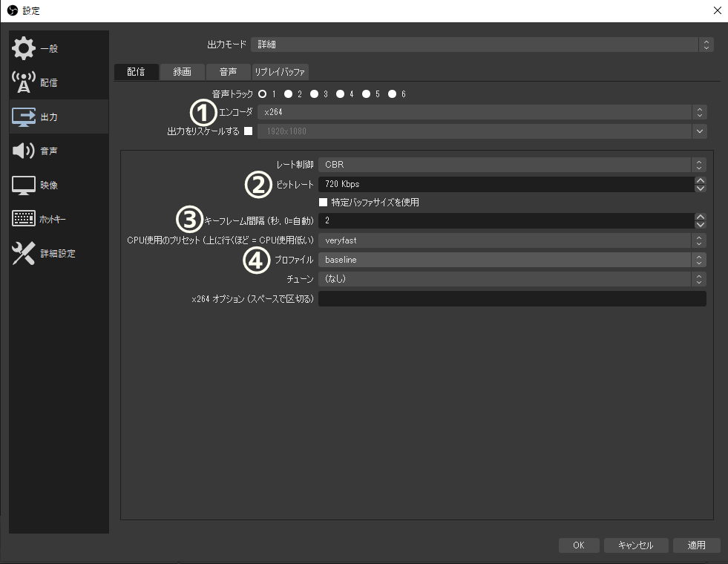Select audio track 3 radio button
This screenshot has height=564, width=728.
[315, 94]
